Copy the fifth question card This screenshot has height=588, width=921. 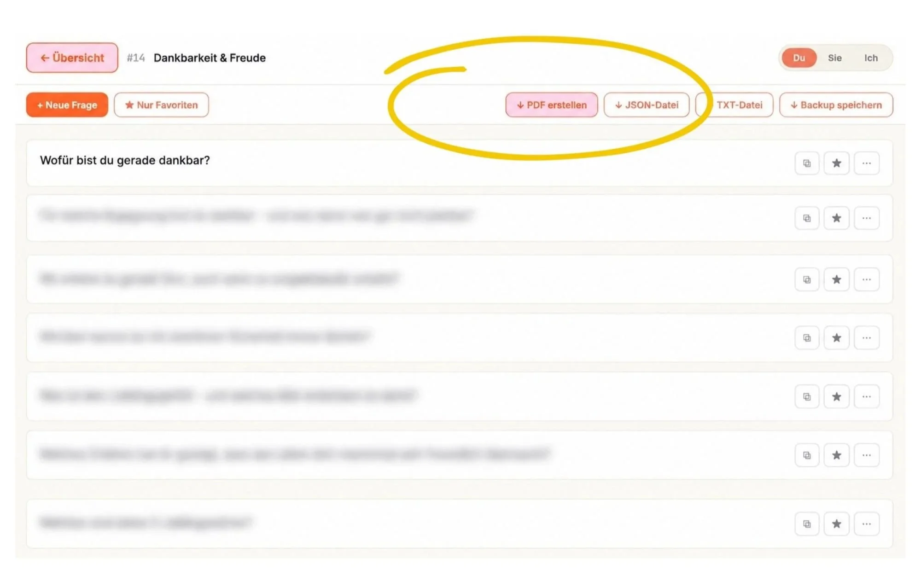(x=807, y=396)
